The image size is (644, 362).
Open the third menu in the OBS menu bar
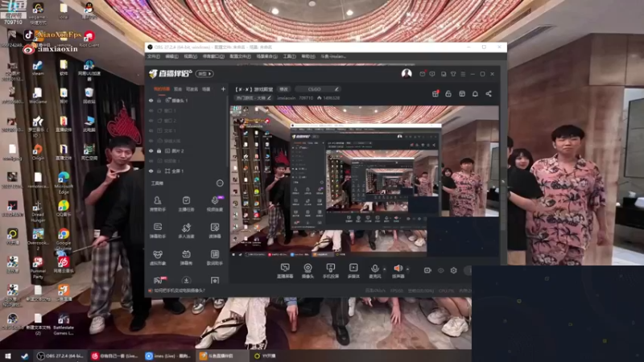point(190,56)
